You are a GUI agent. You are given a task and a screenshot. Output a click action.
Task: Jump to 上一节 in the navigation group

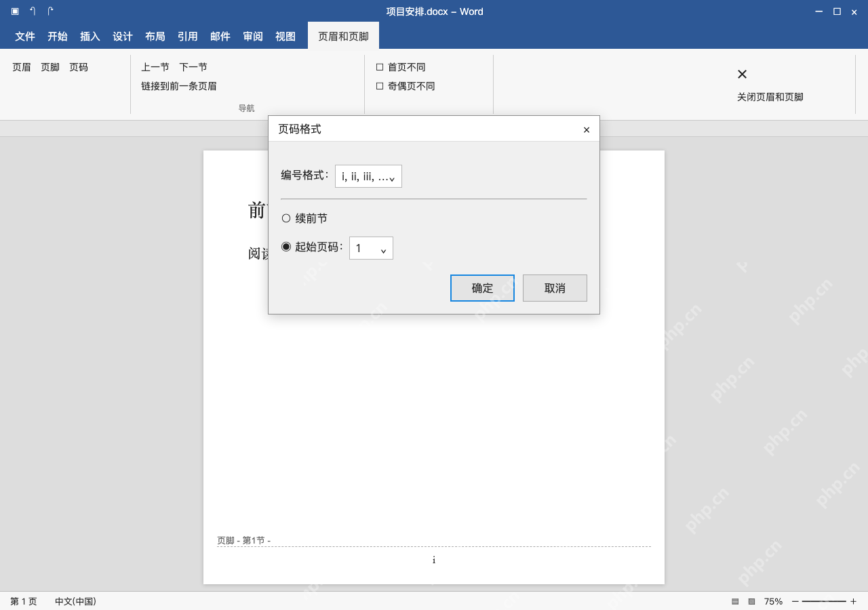(x=155, y=67)
